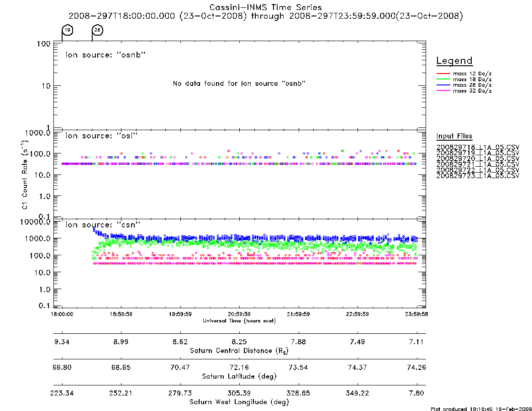
Task: Click the 100 y-axis tick of osnb panel
Action: (44, 44)
